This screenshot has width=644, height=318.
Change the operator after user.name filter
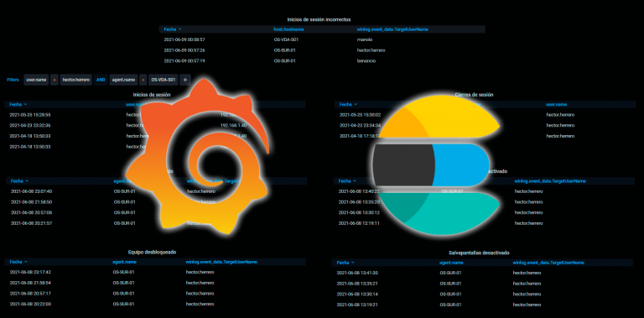point(55,80)
